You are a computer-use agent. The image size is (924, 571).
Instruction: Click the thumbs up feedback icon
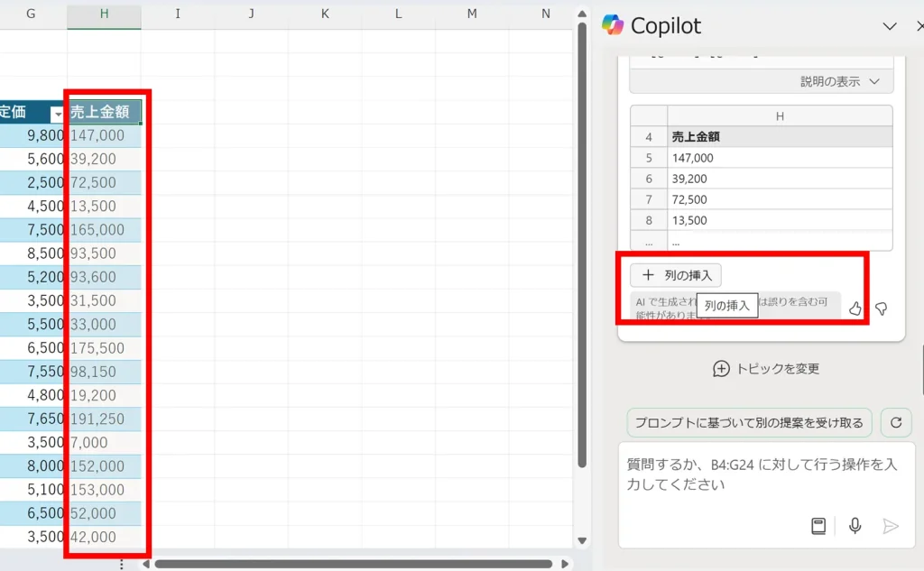coord(855,309)
